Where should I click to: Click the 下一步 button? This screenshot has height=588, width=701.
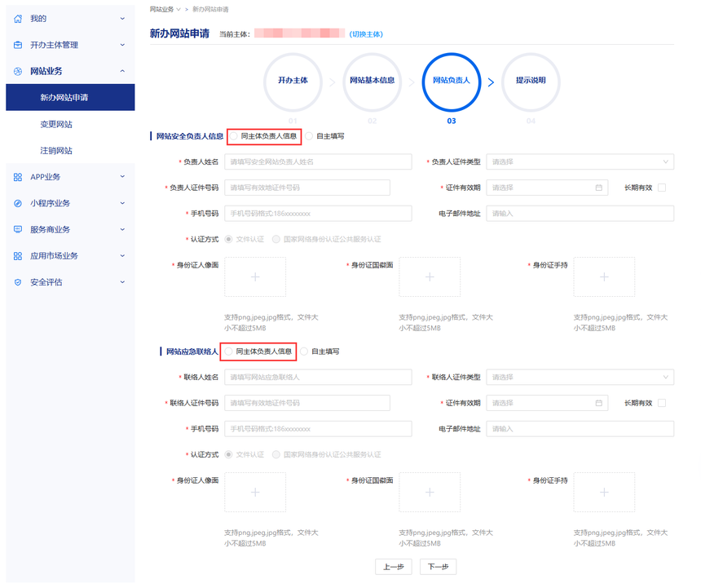(439, 567)
